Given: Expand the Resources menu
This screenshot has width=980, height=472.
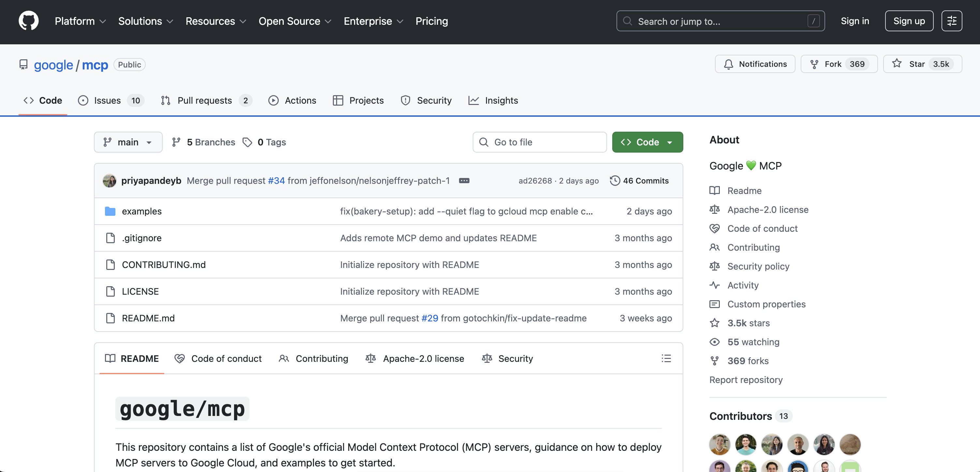Looking at the screenshot, I should (216, 21).
